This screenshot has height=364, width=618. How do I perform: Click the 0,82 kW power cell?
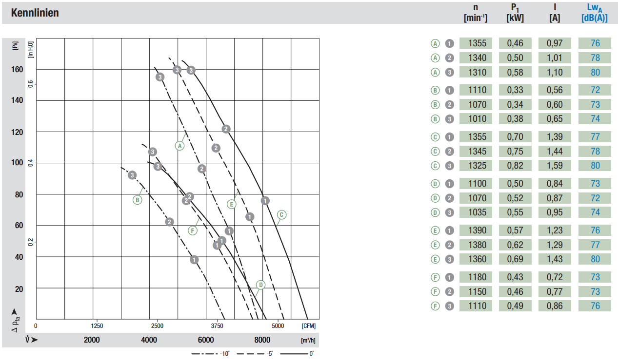tap(515, 166)
